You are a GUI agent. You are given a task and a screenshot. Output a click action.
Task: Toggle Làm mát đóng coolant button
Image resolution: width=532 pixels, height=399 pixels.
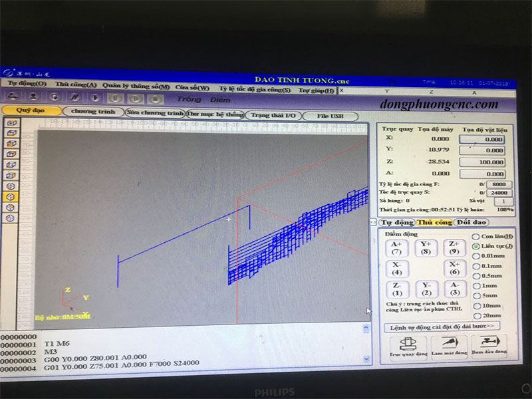pyautogui.click(x=450, y=346)
